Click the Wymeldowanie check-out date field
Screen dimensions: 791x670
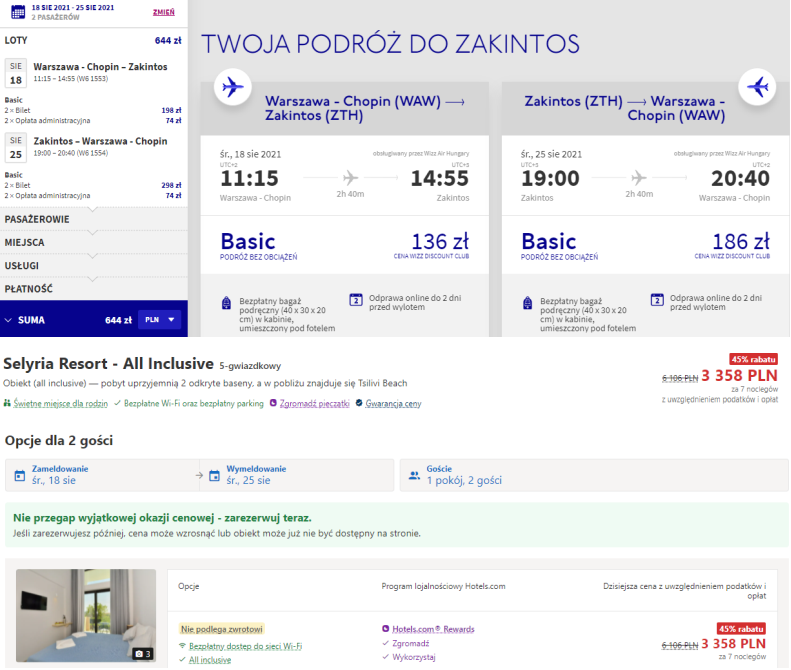[297, 475]
